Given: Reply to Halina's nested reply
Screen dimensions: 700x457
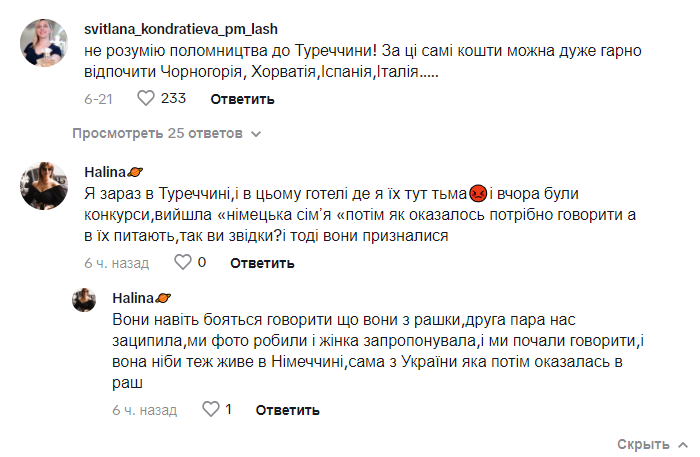Looking at the screenshot, I should pos(288,409).
